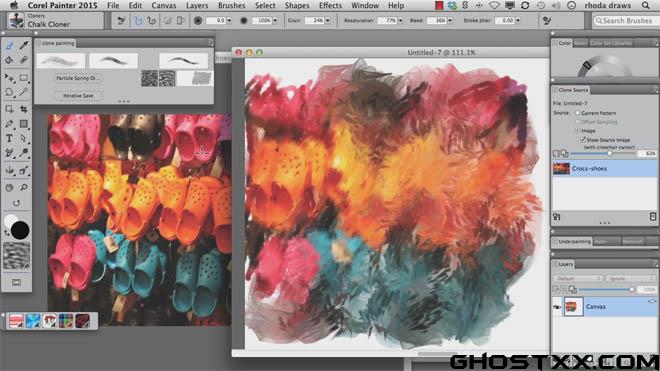The width and height of the screenshot is (660, 371).
Task: Select the Eraser tool
Action: (24, 60)
